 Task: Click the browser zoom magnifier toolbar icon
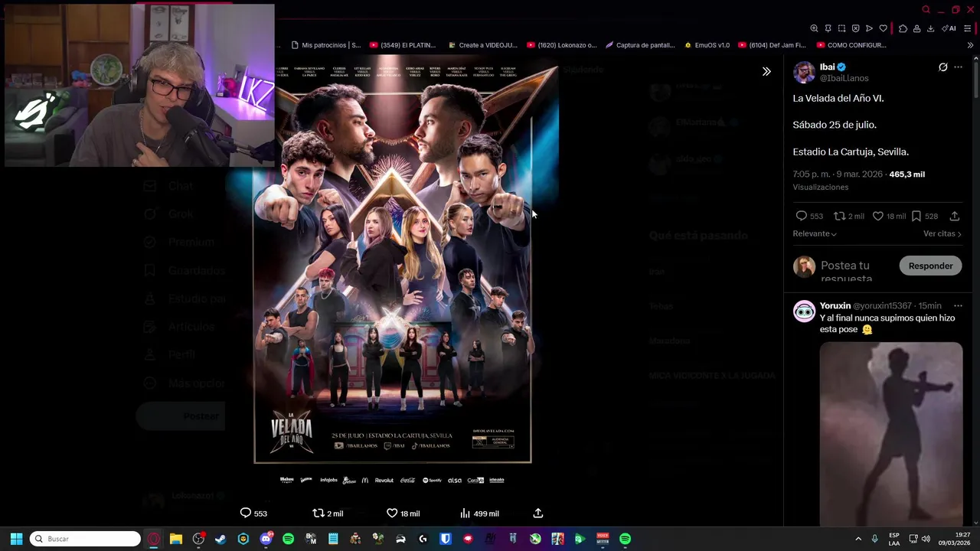[x=814, y=28]
